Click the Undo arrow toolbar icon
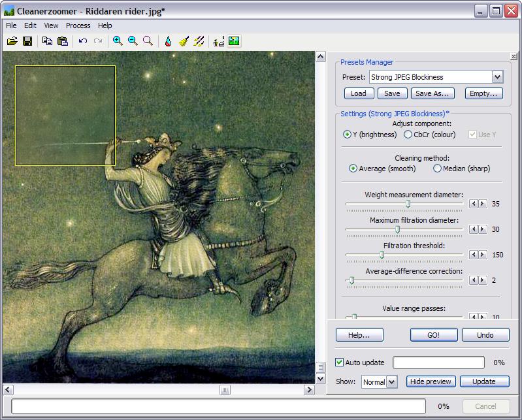This screenshot has width=522, height=420. (83, 41)
